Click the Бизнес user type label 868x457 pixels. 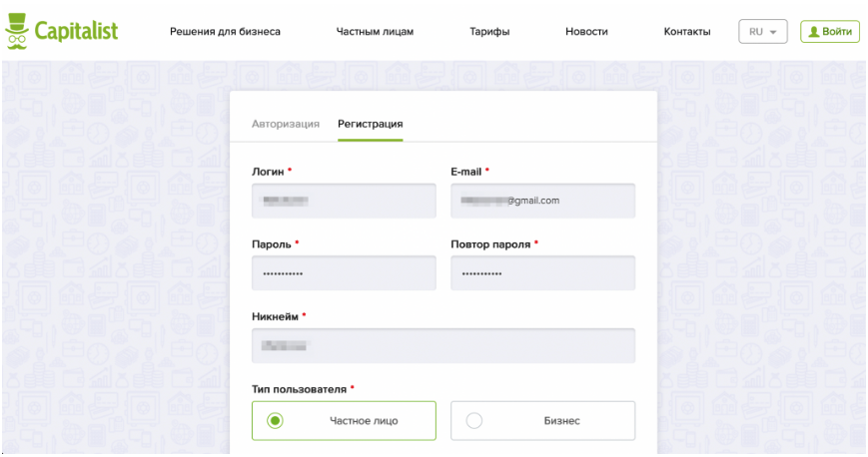[561, 421]
